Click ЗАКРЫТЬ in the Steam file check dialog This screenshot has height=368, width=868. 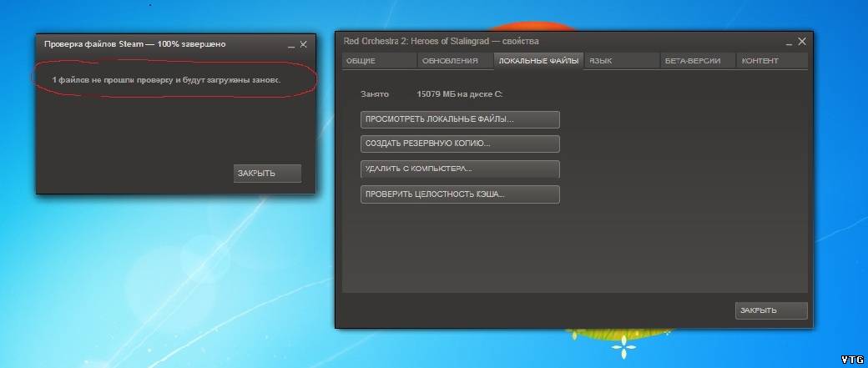(267, 174)
